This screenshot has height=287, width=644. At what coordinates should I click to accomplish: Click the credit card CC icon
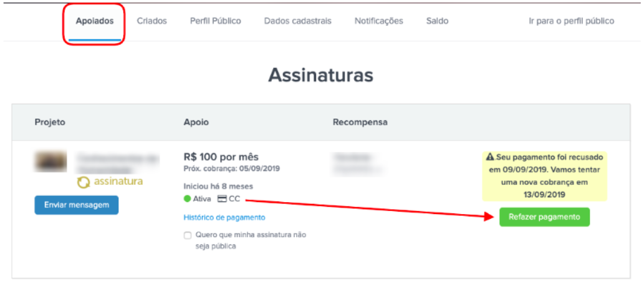click(x=222, y=199)
